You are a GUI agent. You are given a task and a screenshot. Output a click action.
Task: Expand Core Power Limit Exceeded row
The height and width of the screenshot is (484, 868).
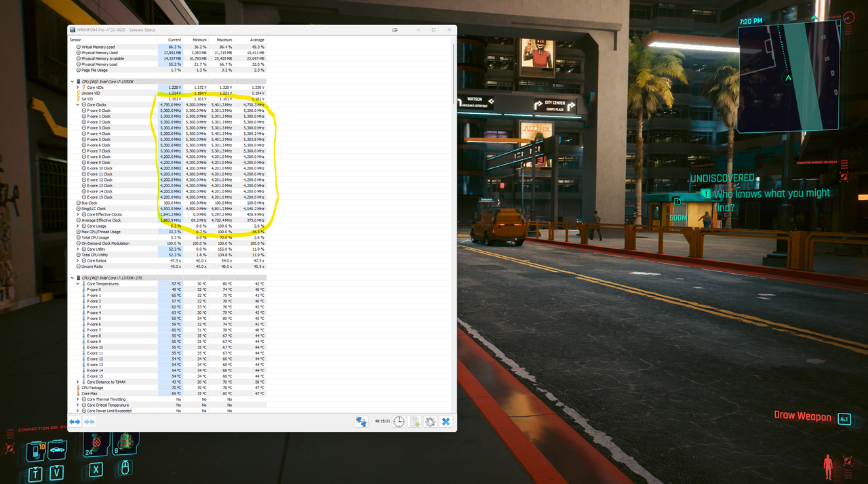[x=78, y=411]
